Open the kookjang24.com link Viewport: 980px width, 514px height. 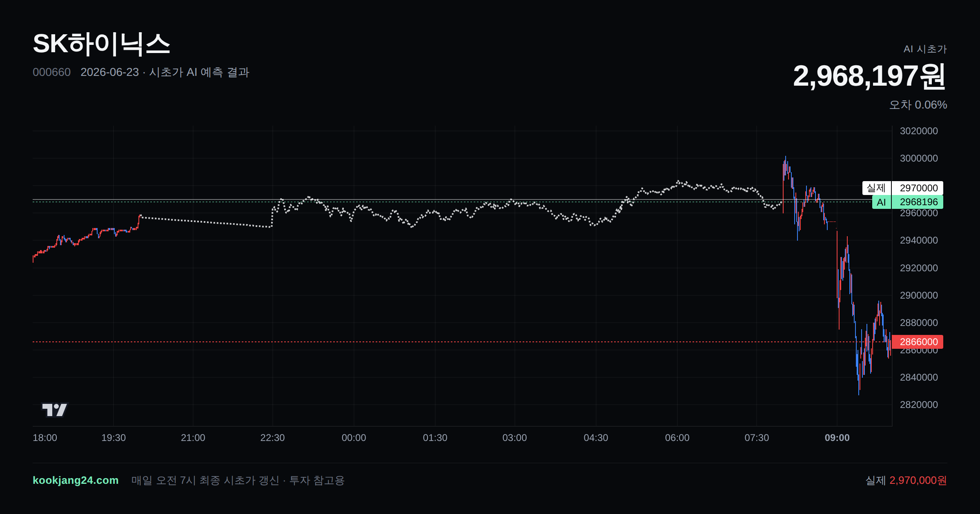coord(76,480)
